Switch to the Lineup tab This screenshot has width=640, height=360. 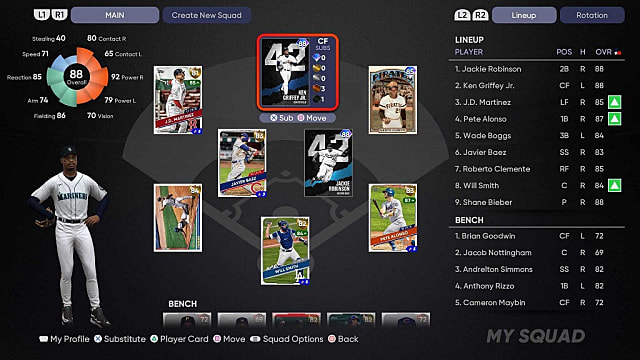click(524, 15)
